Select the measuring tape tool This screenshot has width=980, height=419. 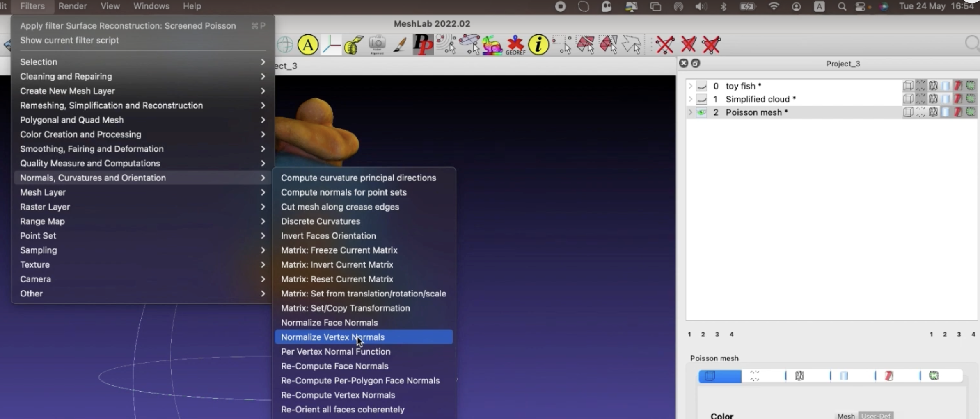(354, 45)
